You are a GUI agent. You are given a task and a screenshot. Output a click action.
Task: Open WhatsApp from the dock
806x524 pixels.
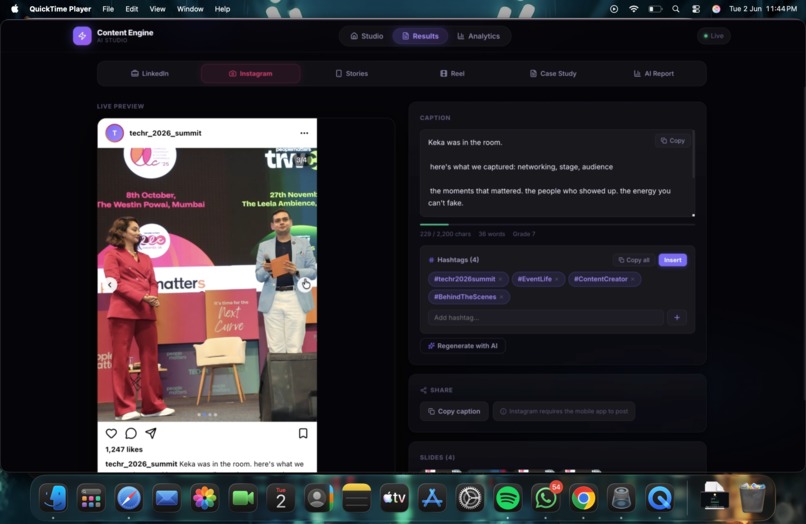click(545, 498)
